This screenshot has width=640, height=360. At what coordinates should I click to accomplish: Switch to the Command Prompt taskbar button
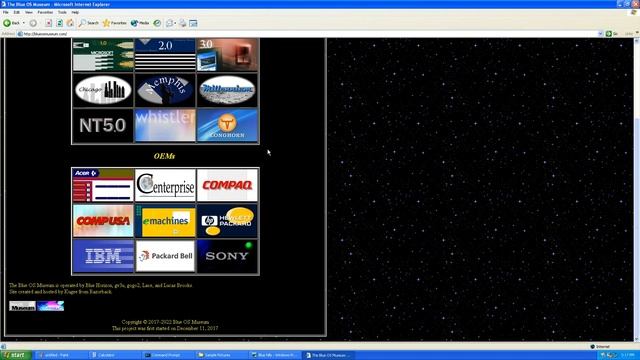[168, 355]
